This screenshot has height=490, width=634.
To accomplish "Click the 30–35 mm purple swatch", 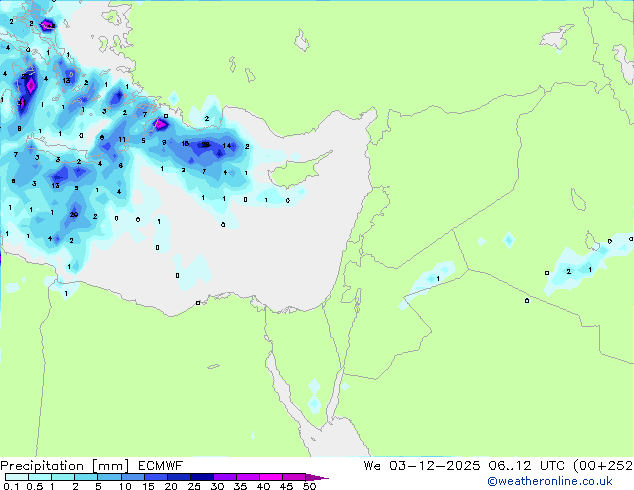I will [x=225, y=477].
